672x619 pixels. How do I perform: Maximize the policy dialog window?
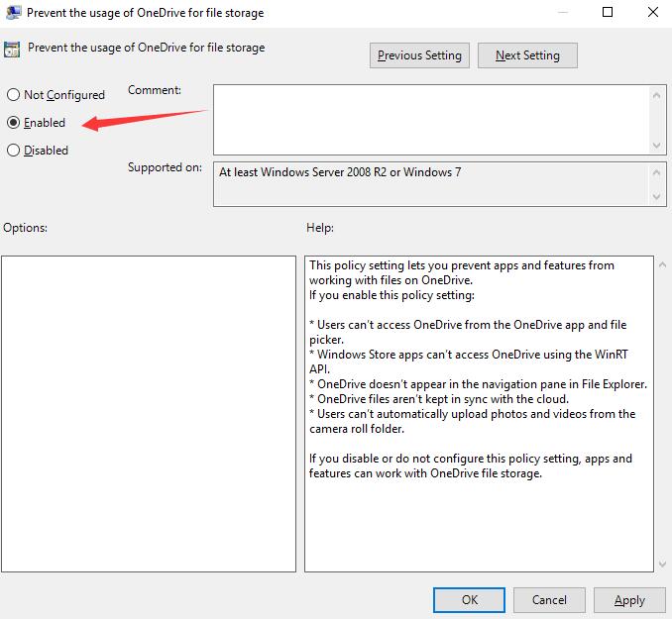point(608,12)
